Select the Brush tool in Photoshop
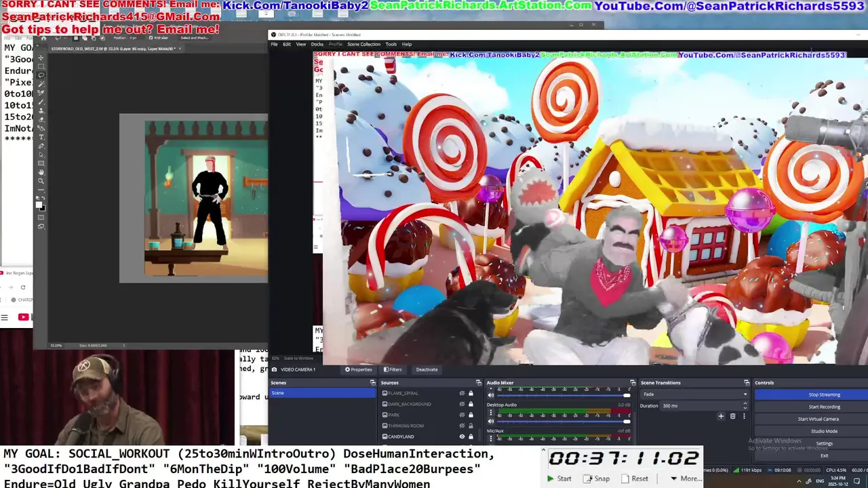 (41, 102)
